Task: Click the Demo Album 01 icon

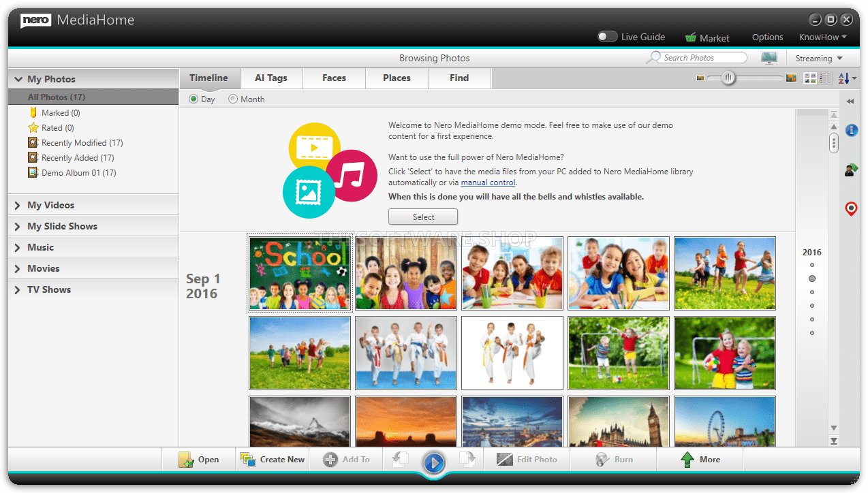Action: click(33, 172)
